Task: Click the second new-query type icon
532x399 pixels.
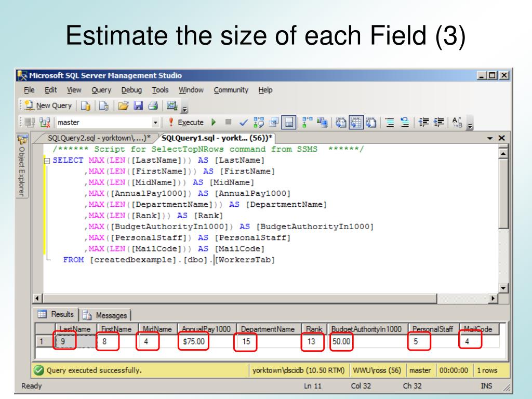Action: click(103, 106)
